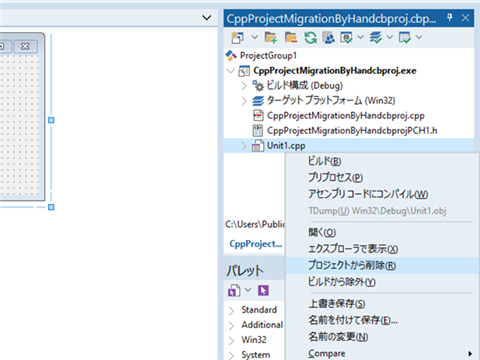480x360 pixels.
Task: Expand Unit1.cpp node
Action: [244, 146]
